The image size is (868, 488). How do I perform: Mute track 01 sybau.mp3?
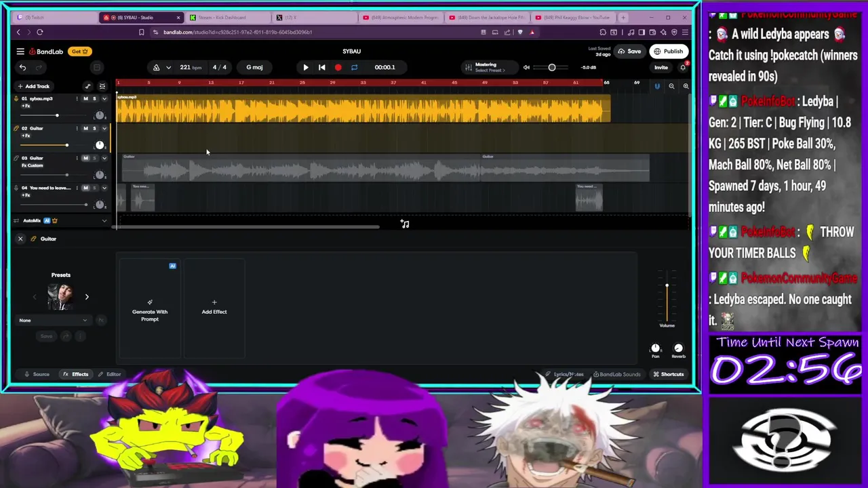coord(85,99)
